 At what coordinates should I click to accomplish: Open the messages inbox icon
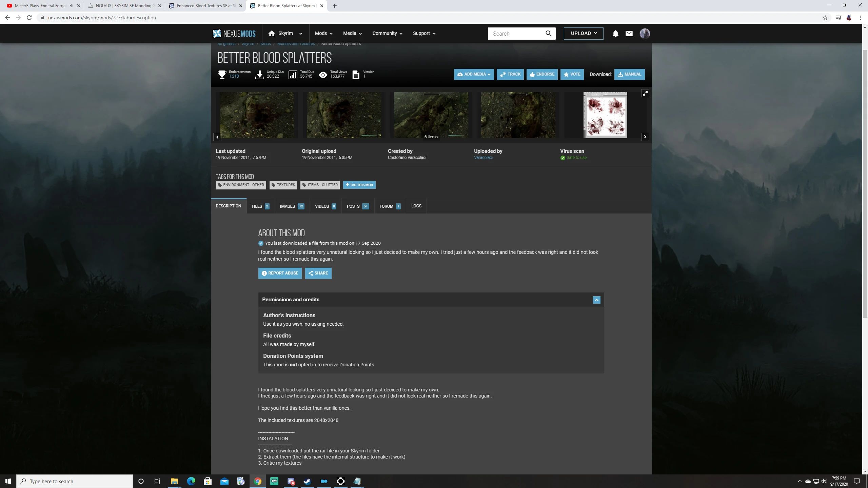point(629,33)
